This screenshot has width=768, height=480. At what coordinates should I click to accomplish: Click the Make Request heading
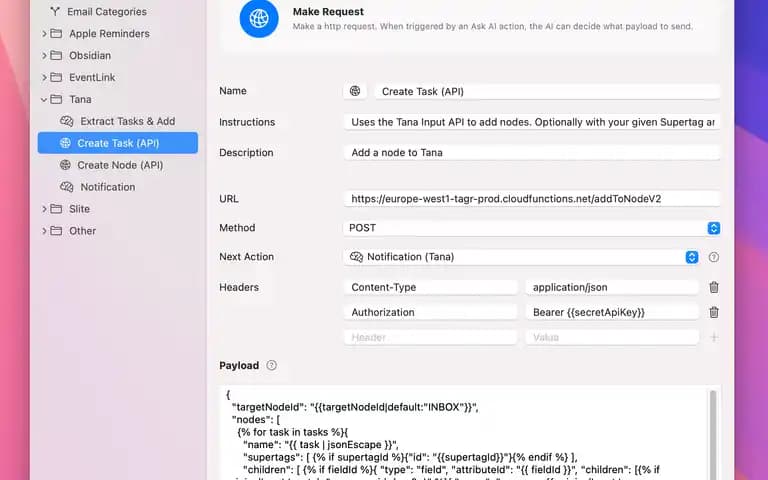(328, 12)
